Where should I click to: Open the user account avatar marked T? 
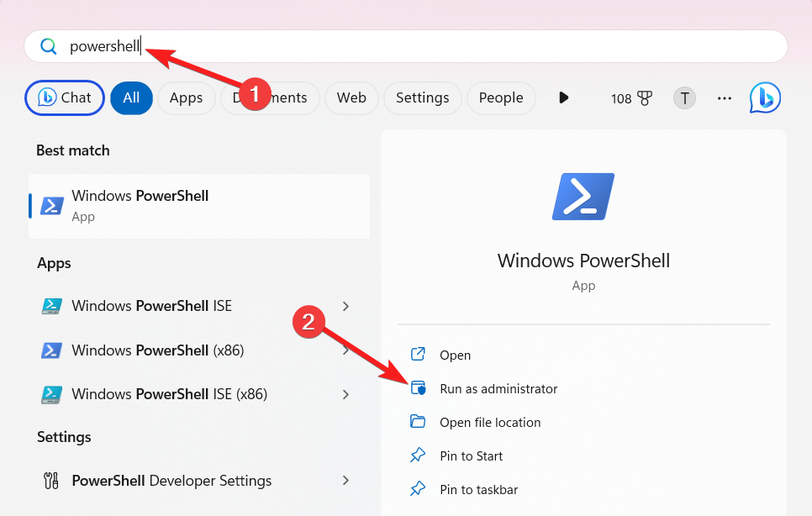(684, 98)
